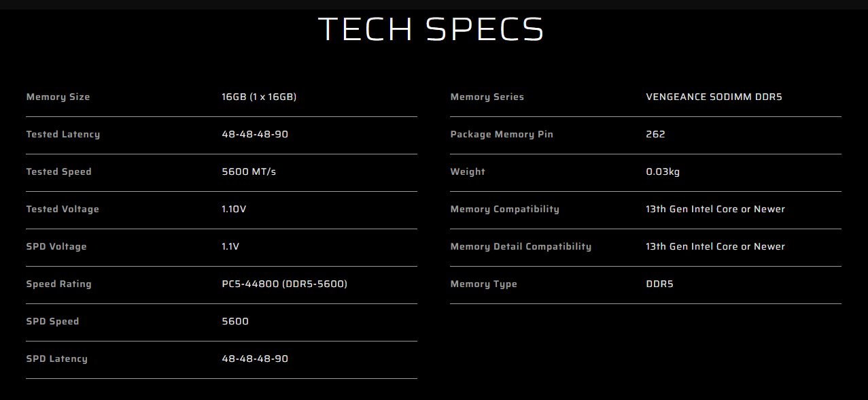Click the 5600 MT/s tested speed value
868x400 pixels.
point(249,172)
